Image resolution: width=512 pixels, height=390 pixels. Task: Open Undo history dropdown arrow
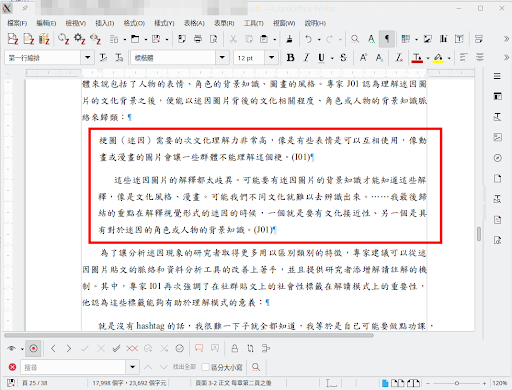pos(319,40)
